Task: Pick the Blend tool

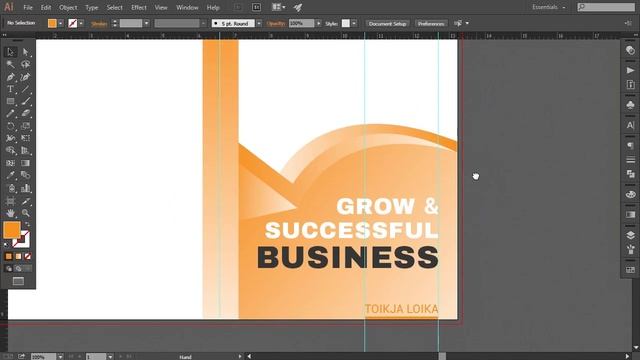Action: (26, 176)
